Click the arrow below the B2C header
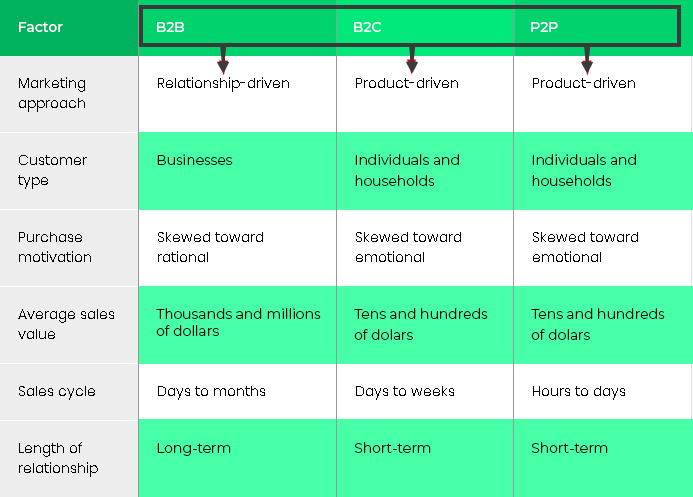693x497 pixels. click(412, 60)
